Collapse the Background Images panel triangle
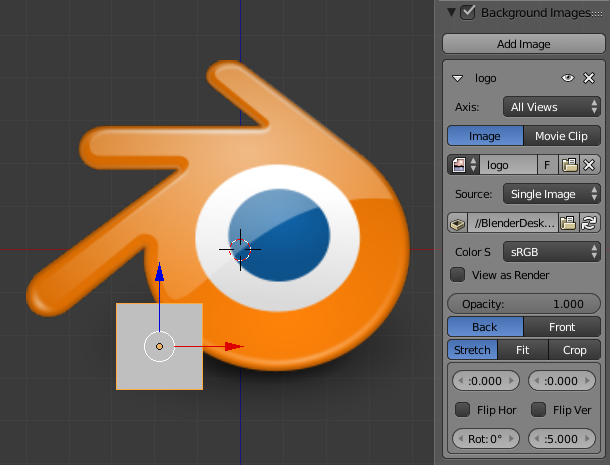This screenshot has height=465, width=610. pyautogui.click(x=451, y=12)
